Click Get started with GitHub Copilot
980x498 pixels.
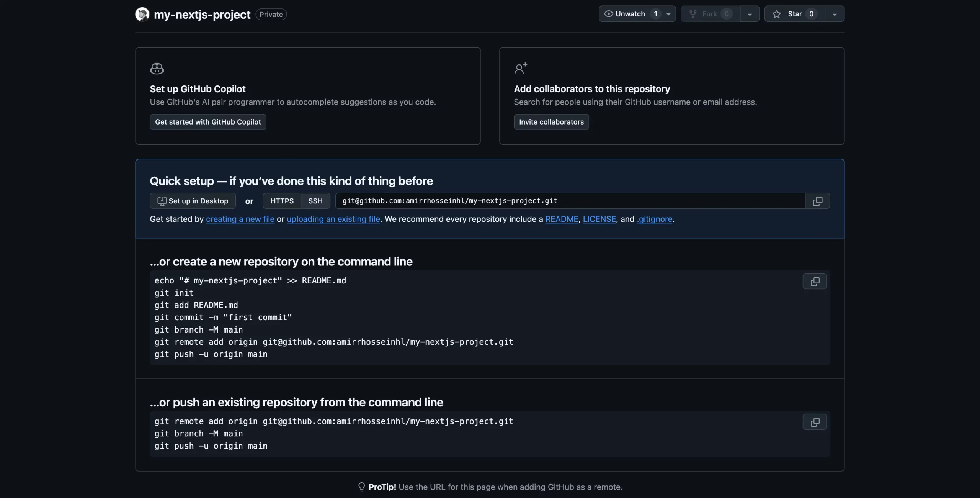click(x=208, y=122)
